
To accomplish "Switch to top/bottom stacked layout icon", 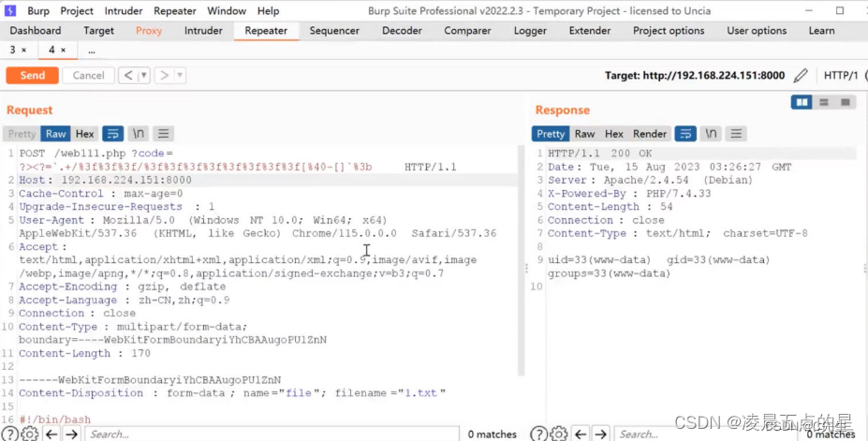I will pos(824,102).
